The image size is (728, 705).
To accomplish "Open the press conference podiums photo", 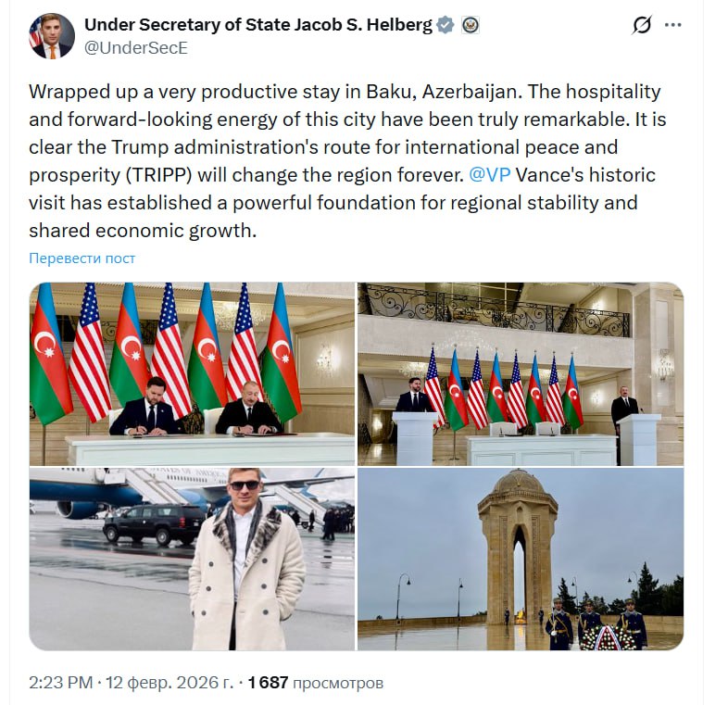I will pyautogui.click(x=520, y=373).
